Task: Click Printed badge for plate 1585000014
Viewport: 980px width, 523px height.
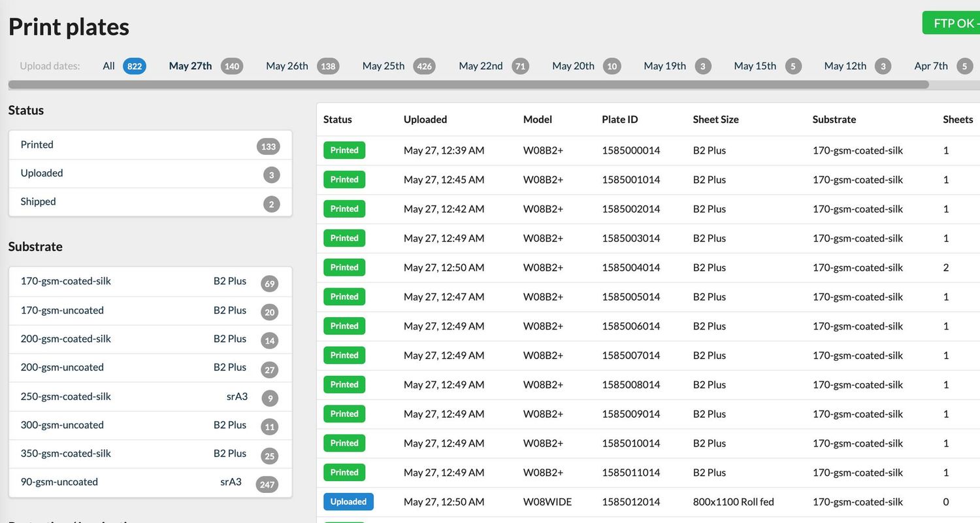Action: point(344,150)
